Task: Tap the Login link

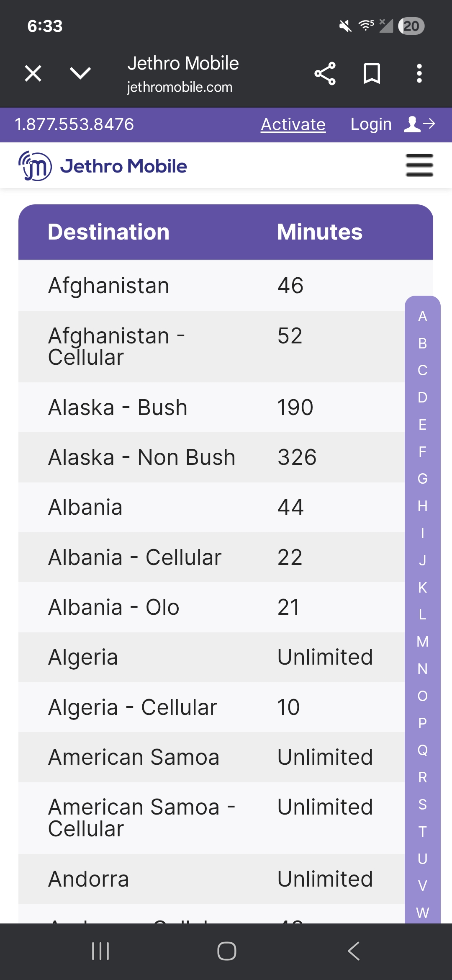Action: (x=371, y=124)
